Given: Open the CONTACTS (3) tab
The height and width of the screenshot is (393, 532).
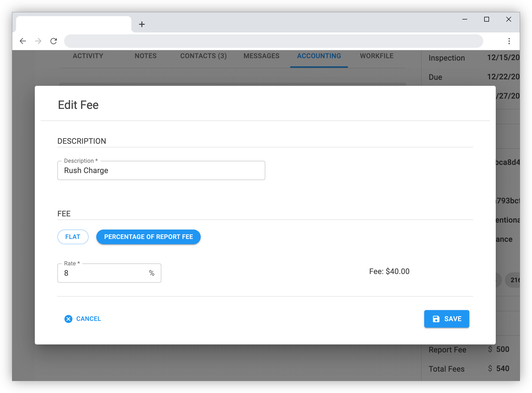Looking at the screenshot, I should click(203, 56).
